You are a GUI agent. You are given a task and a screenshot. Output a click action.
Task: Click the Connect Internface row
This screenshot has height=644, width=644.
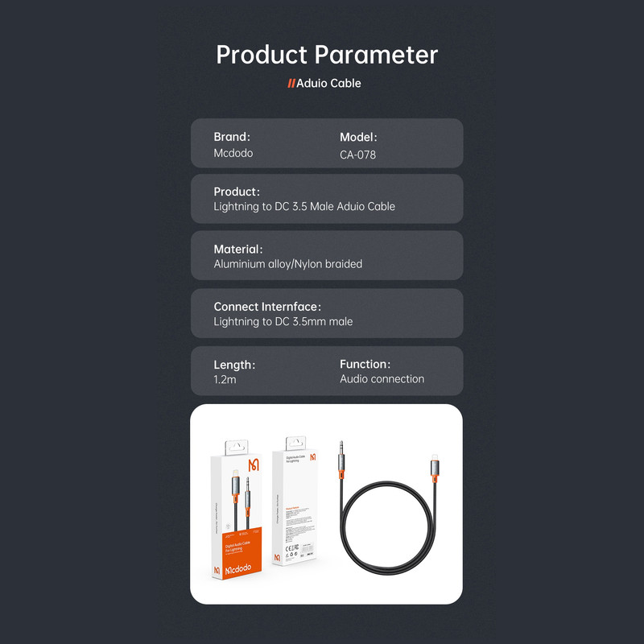pos(327,313)
